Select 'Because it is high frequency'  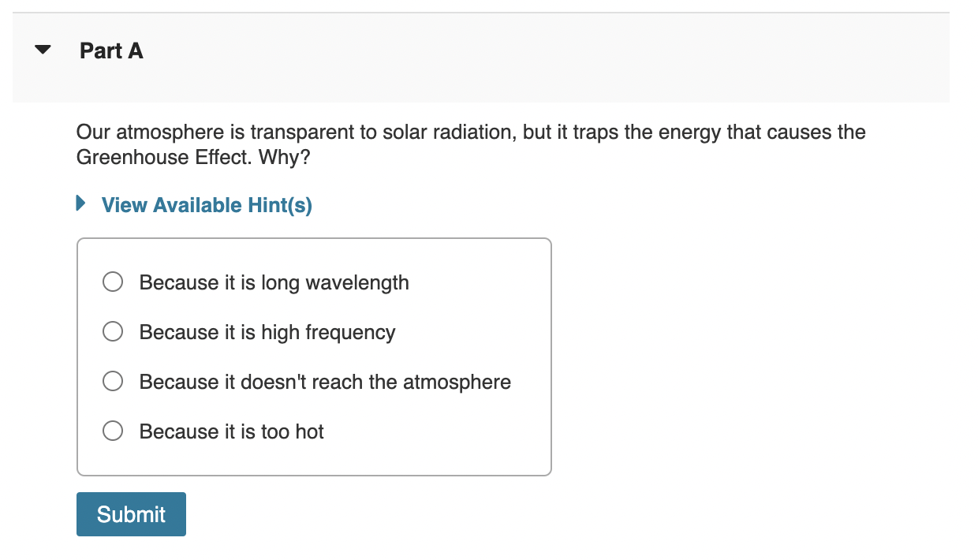coord(267,332)
